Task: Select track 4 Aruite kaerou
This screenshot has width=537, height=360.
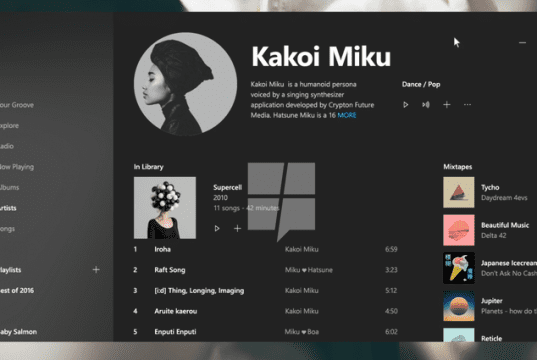Action: (175, 311)
